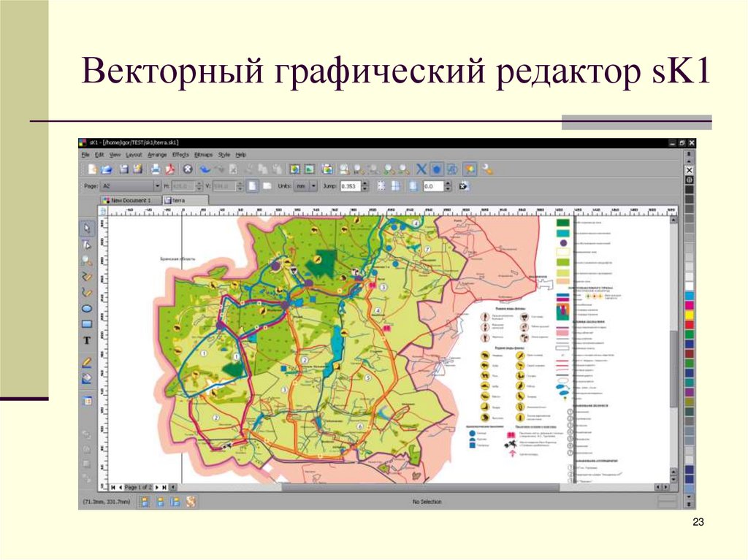Open the Effects menu

[x=180, y=154]
